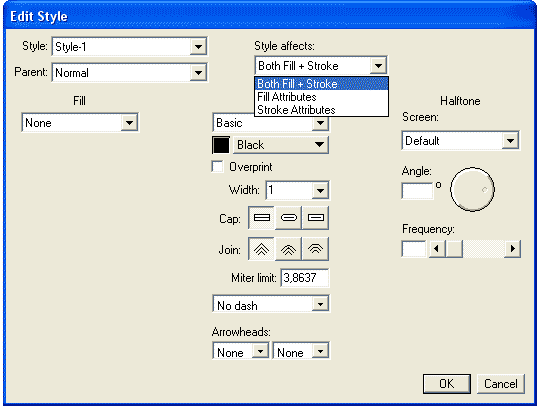Click the Frequency value input field
Viewport: 539px width, 409px height.
point(414,248)
